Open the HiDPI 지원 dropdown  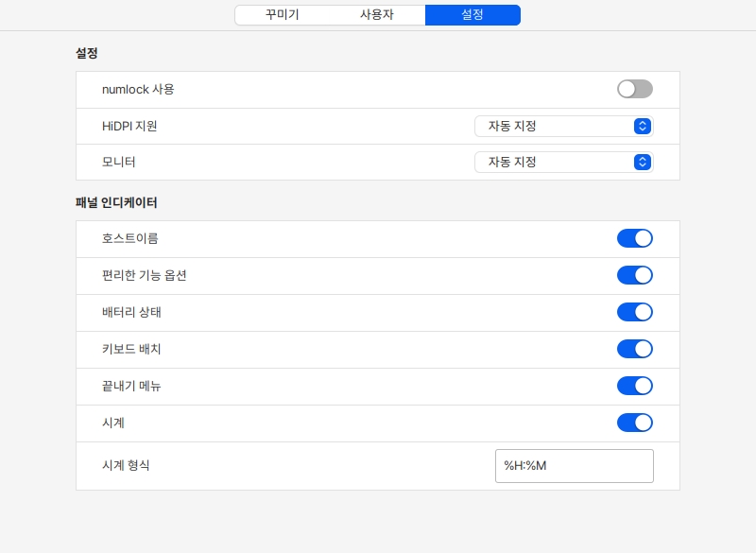563,126
